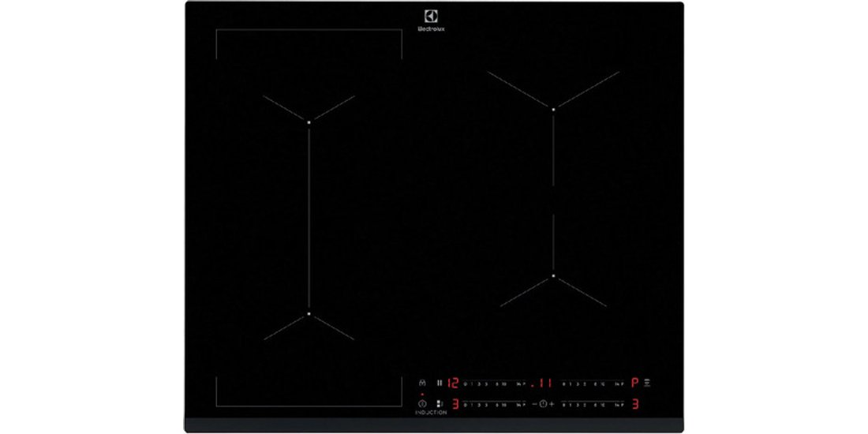Tap the red P power boost display
This screenshot has width=868, height=434.
tap(635, 383)
